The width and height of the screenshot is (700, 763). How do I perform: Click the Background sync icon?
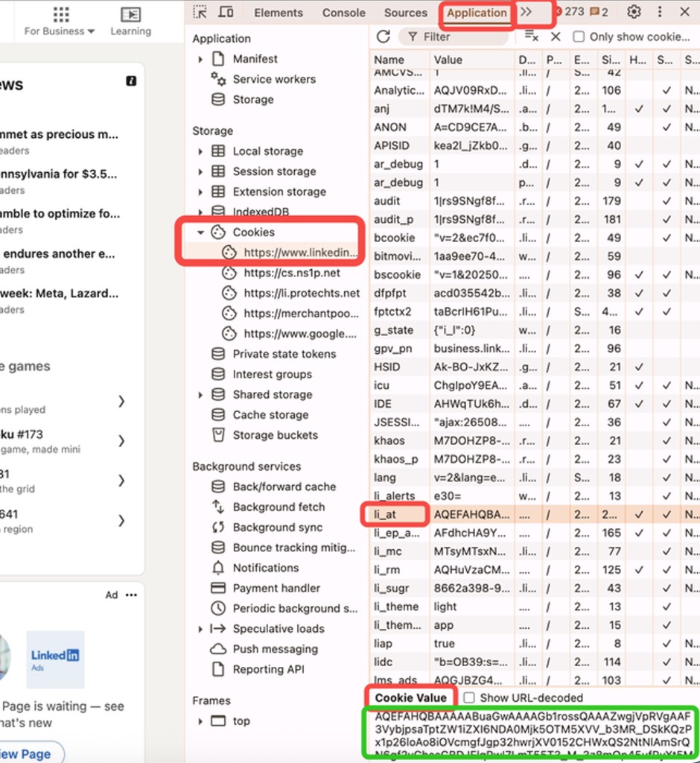click(218, 527)
